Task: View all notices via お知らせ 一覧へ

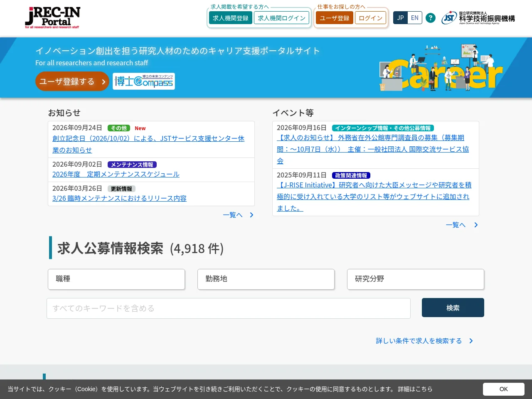Action: point(233,215)
